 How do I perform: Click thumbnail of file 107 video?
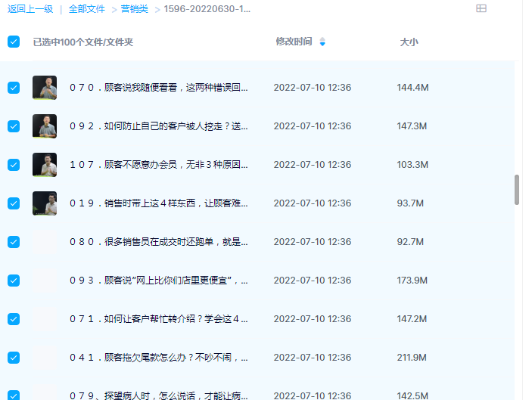coord(45,165)
